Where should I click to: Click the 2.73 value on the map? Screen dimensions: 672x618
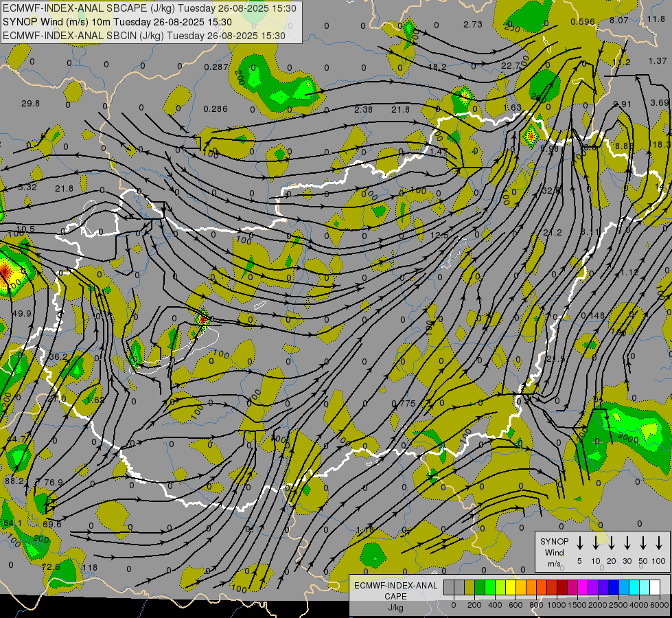click(473, 25)
